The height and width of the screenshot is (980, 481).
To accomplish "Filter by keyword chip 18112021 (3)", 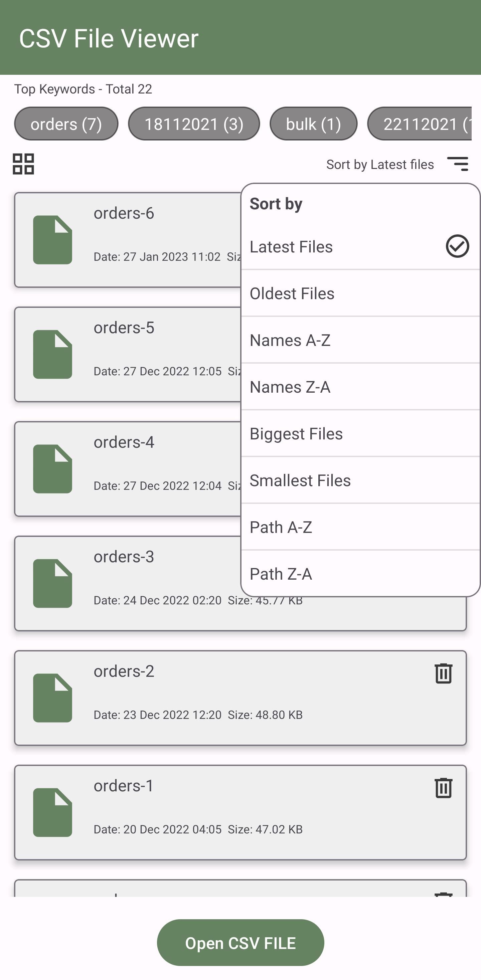I will pos(194,124).
